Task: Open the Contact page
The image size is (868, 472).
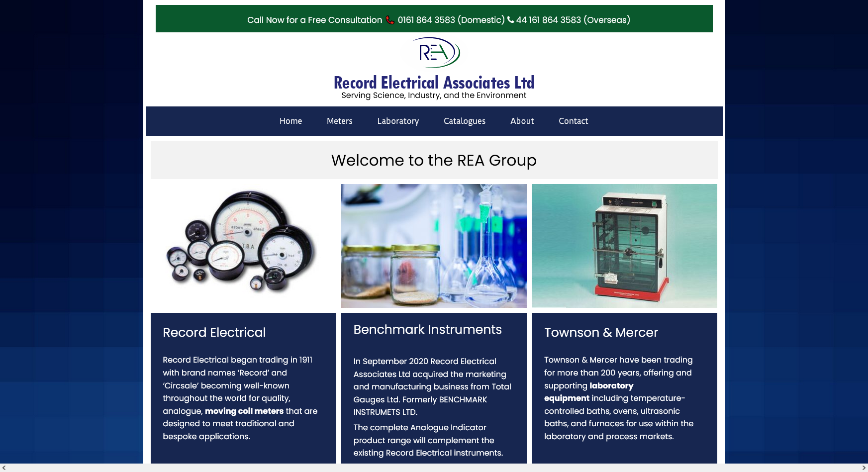Action: [x=573, y=121]
